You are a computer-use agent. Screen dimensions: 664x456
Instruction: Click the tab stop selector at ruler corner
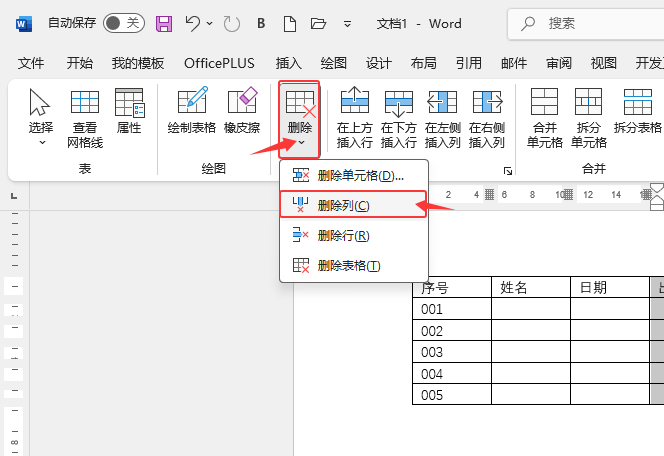[14, 196]
